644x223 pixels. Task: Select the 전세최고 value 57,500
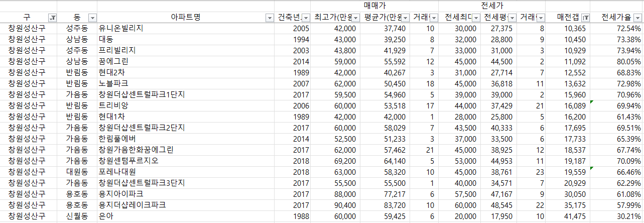tap(460, 193)
